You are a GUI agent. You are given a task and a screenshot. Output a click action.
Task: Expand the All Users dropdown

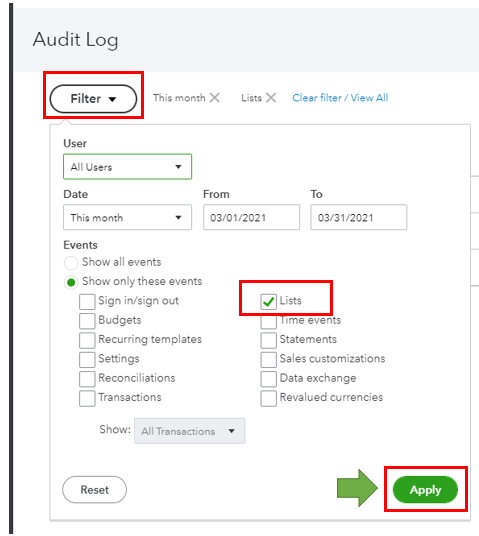pyautogui.click(x=127, y=167)
